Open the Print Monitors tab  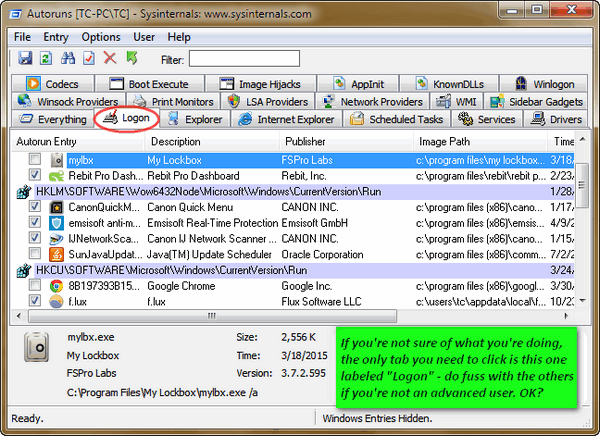pos(173,101)
